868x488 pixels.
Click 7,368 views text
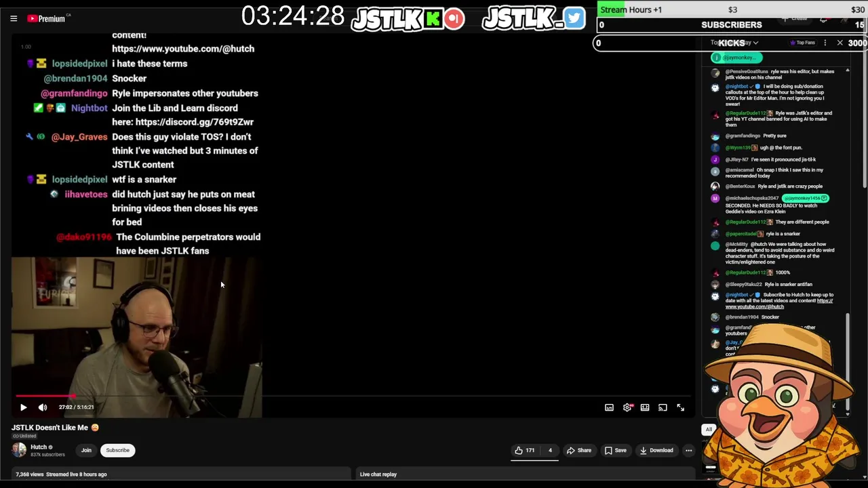pyautogui.click(x=30, y=474)
